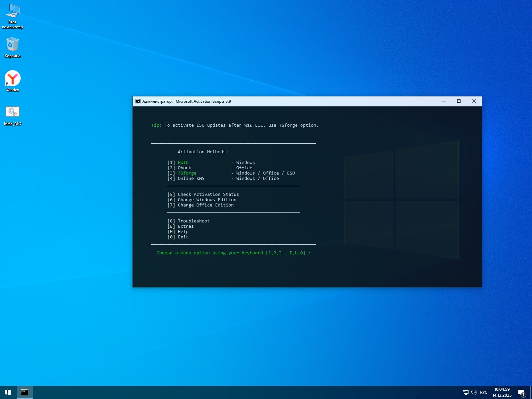Screen dimensions: 532x399
Task: Open console system menu from title icon
Action: (x=138, y=101)
